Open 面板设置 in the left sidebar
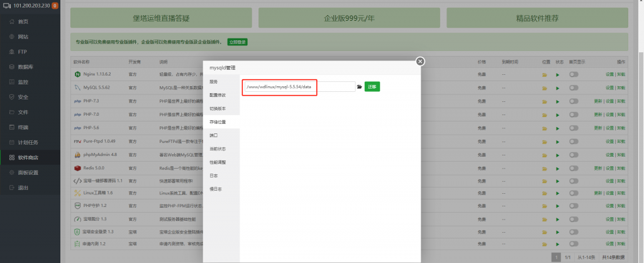 30,172
